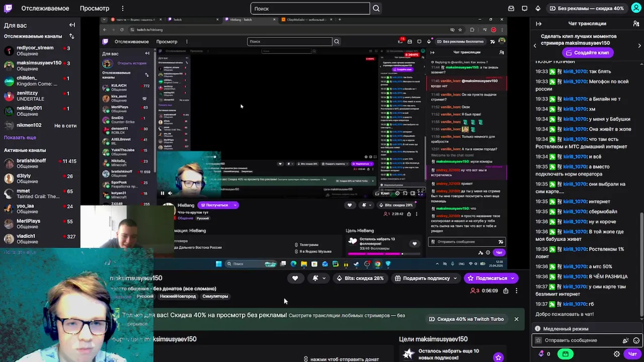Open vladich1 channel in active channels
The width and height of the screenshot is (644, 362).
pos(40,239)
